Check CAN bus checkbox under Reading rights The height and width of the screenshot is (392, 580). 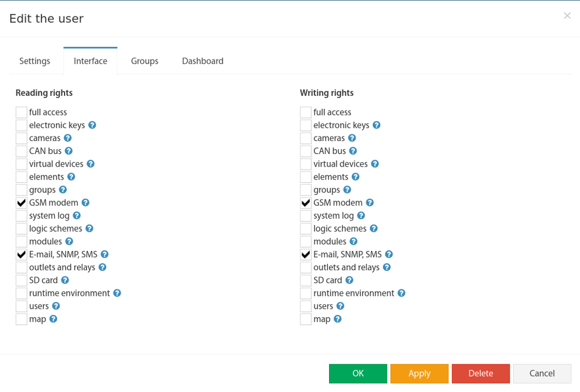tap(22, 151)
